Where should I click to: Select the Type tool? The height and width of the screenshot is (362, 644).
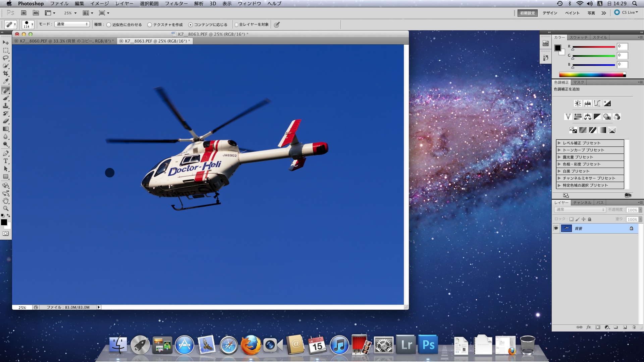point(6,161)
